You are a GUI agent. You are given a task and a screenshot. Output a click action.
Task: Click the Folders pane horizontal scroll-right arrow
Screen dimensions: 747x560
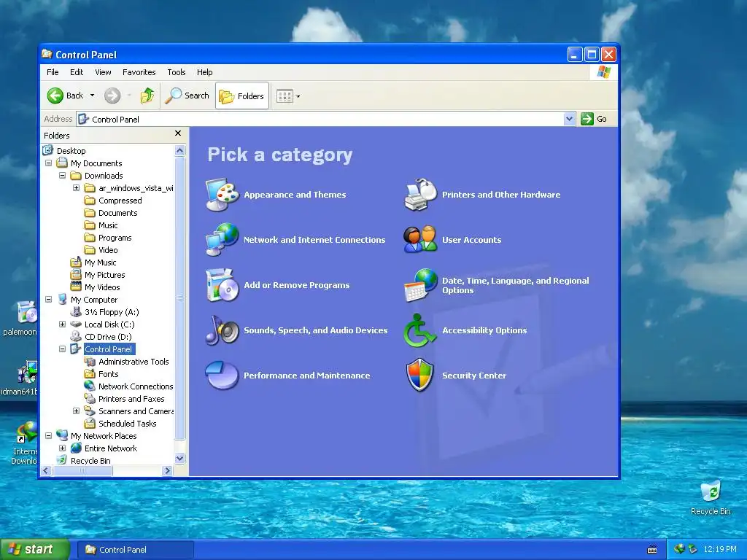(167, 470)
